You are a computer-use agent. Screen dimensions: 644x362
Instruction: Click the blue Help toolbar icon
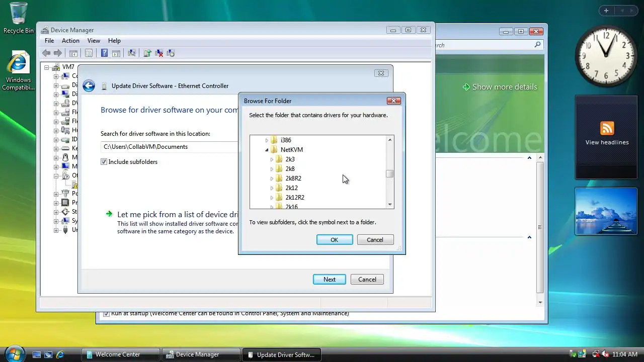coord(104,53)
